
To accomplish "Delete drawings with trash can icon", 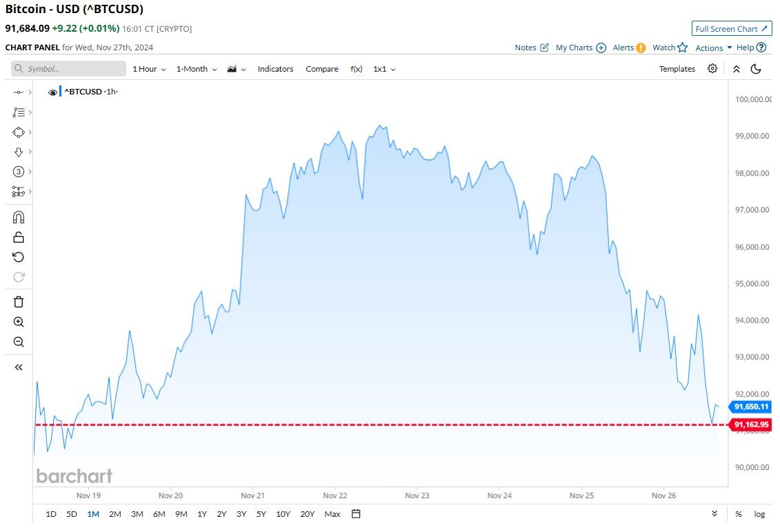I will pos(19,302).
